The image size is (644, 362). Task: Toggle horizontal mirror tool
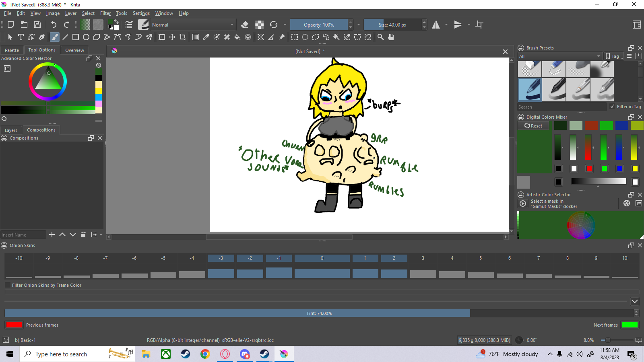436,25
